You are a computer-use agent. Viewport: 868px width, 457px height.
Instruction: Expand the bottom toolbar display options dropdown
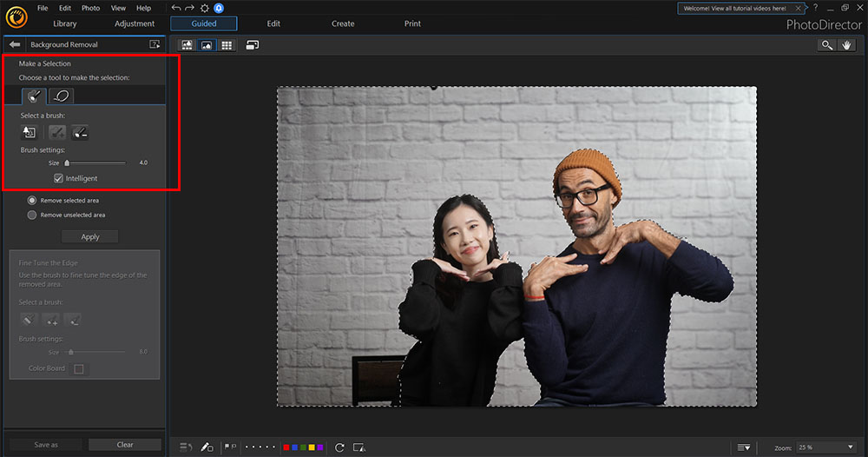pyautogui.click(x=744, y=447)
